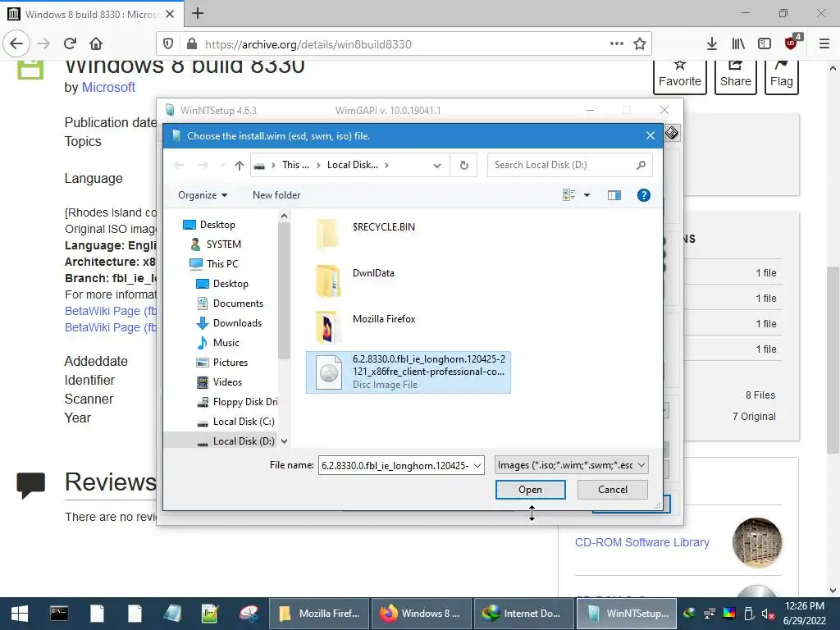
Task: Go back in Firefox browser
Action: pos(16,43)
